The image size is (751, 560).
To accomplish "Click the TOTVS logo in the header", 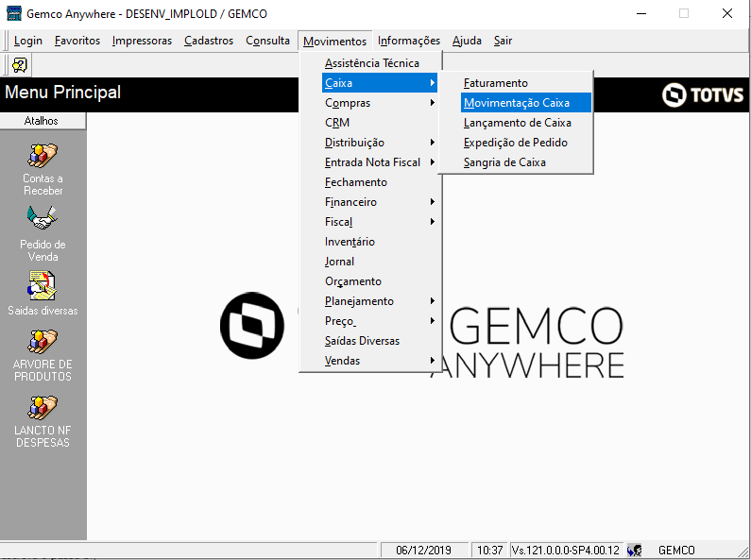I will 703,94.
